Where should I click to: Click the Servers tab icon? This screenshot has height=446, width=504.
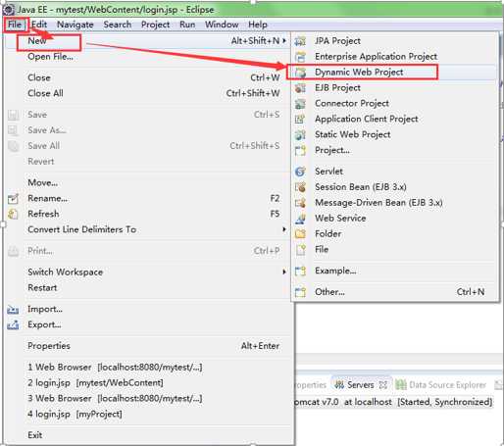pos(339,385)
